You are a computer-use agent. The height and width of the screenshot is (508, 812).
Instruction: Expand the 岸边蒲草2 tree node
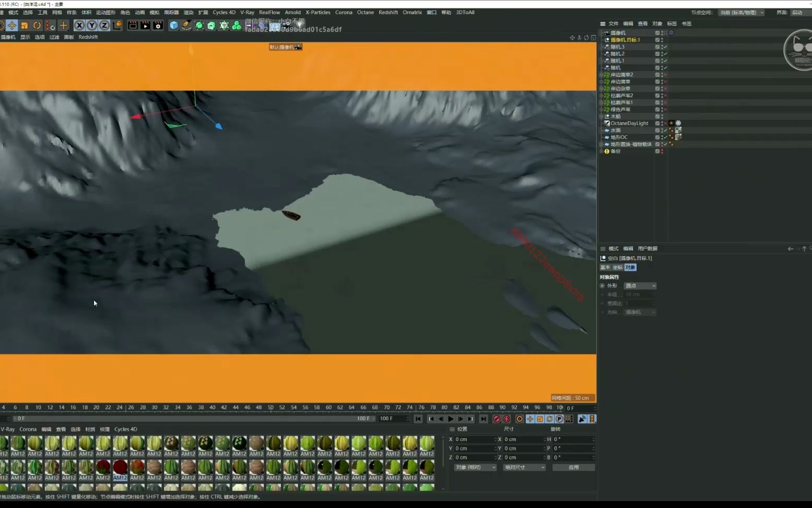[602, 75]
